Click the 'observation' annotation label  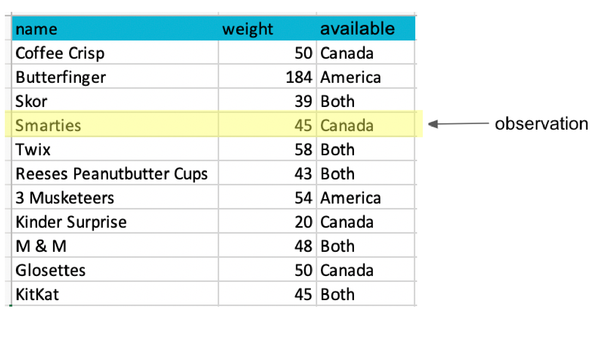point(541,124)
